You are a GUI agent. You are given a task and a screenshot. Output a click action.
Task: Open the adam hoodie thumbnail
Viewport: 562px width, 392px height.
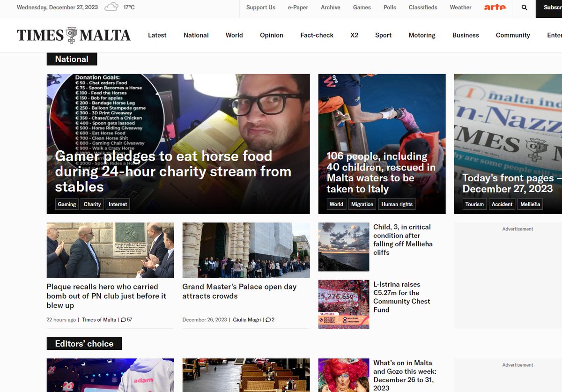[x=111, y=375]
